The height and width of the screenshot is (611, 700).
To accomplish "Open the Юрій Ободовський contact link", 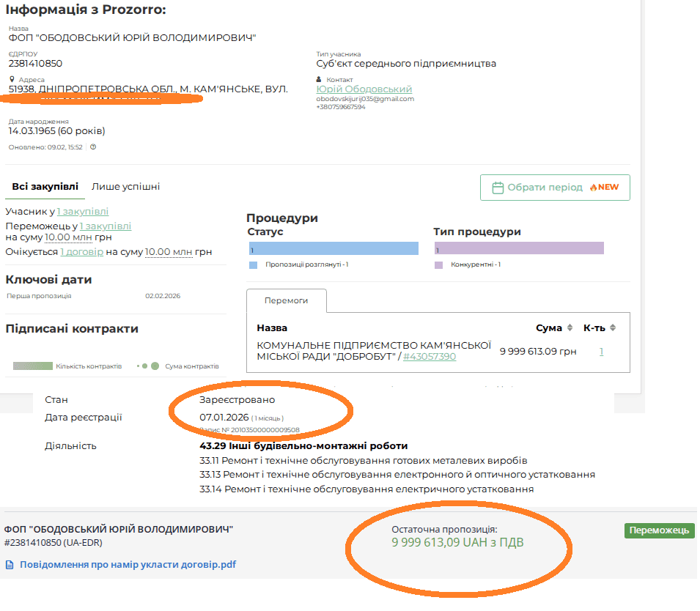I will tap(364, 89).
